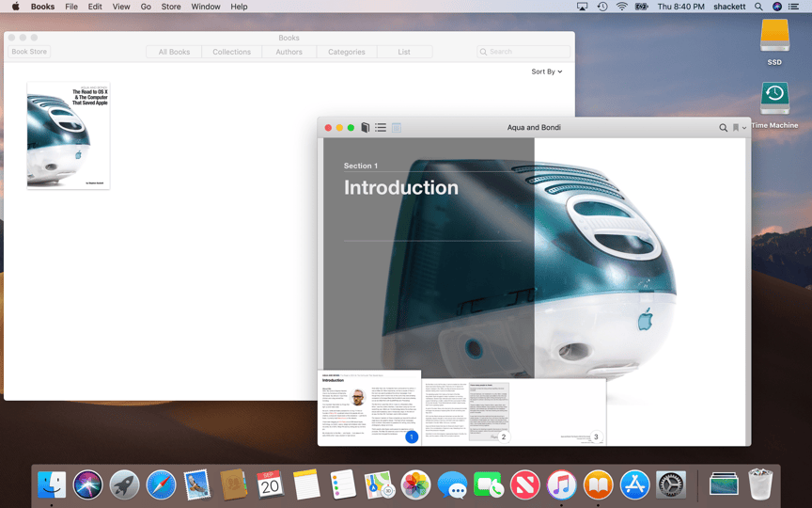Open Notes from Dock
812x508 pixels.
[306, 484]
